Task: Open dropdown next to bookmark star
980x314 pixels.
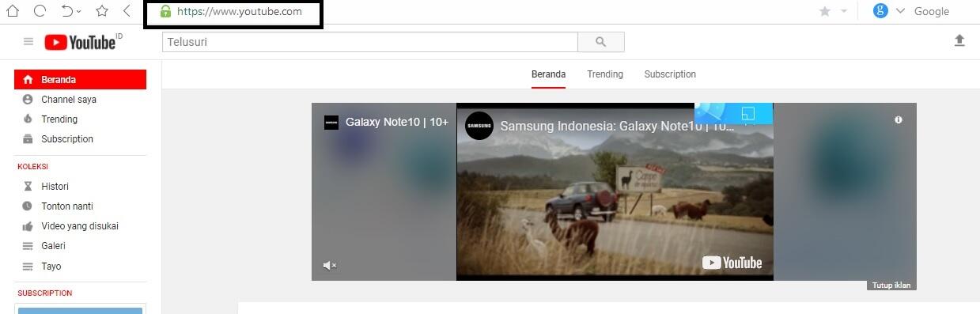Action: 843,12
